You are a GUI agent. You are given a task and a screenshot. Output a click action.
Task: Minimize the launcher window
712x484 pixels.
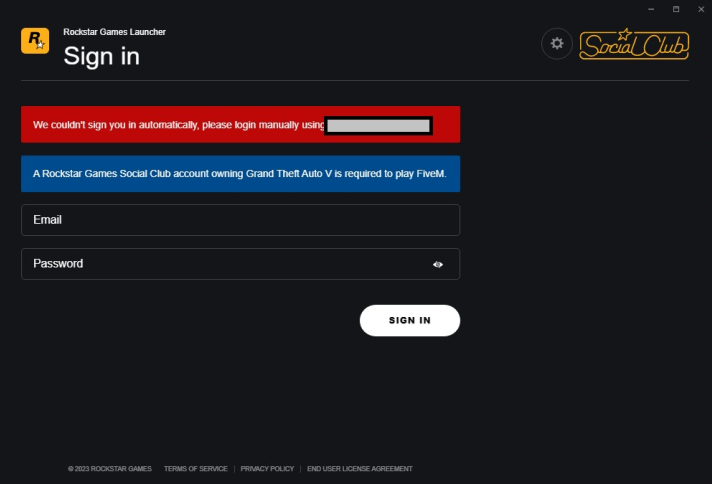pos(651,9)
